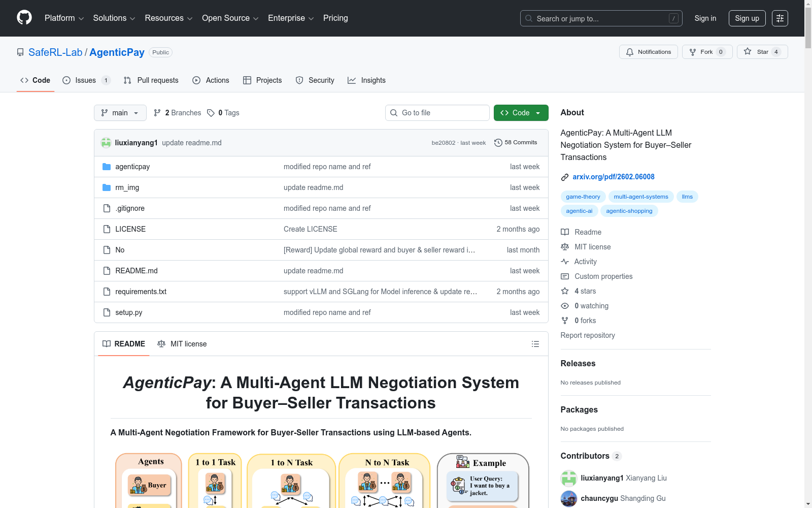The width and height of the screenshot is (812, 508).
Task: Click the MIT license scale icon in About
Action: click(565, 247)
